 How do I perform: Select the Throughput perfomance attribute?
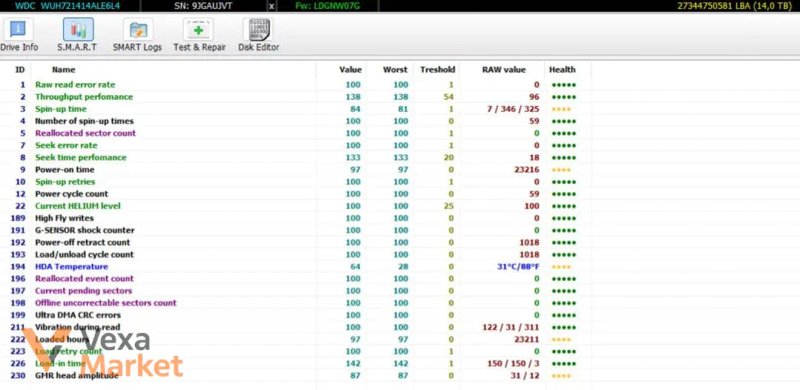pyautogui.click(x=84, y=97)
